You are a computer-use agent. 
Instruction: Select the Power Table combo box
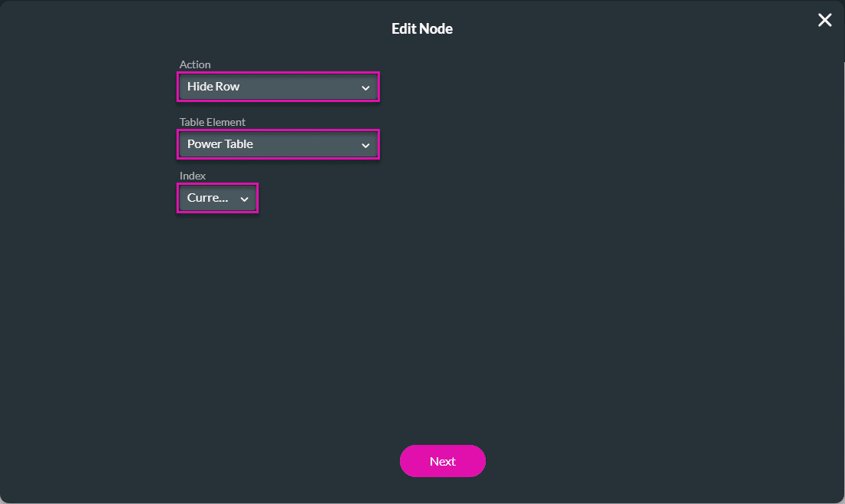269,144
